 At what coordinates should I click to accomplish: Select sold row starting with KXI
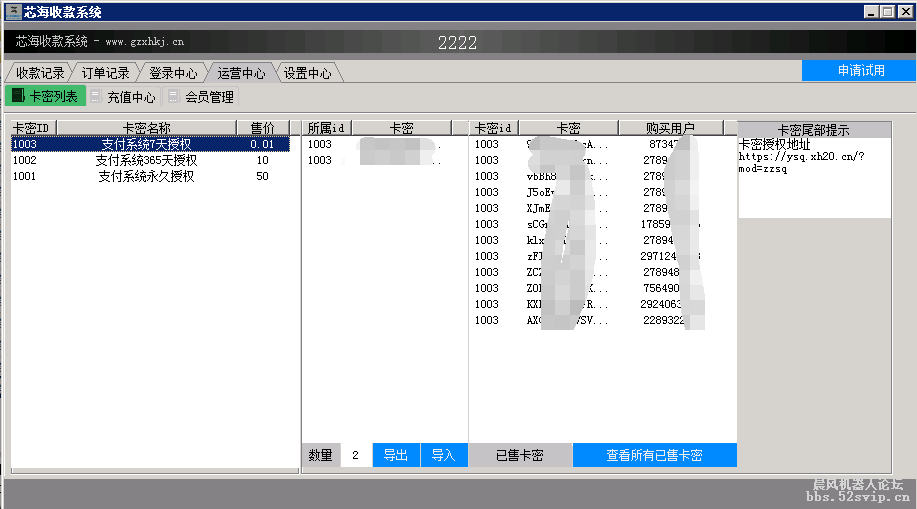click(x=602, y=304)
